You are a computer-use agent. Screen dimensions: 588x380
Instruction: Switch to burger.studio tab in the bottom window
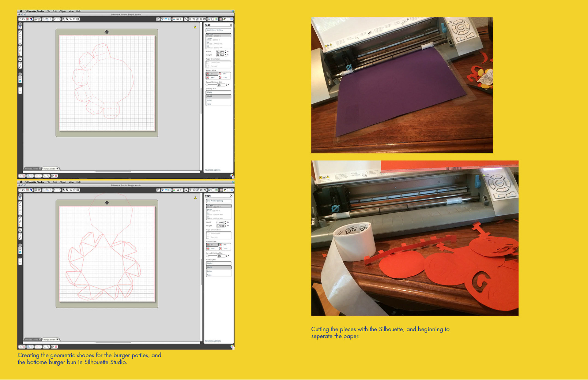pyautogui.click(x=50, y=340)
